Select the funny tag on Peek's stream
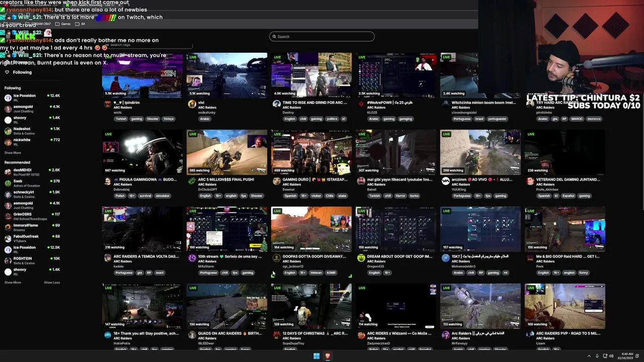The image size is (644, 362). [x=583, y=273]
